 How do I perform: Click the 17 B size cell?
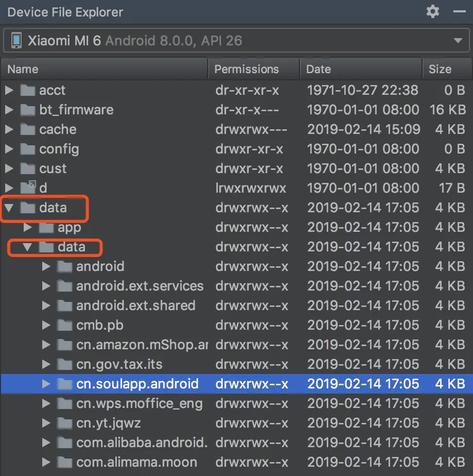452,188
